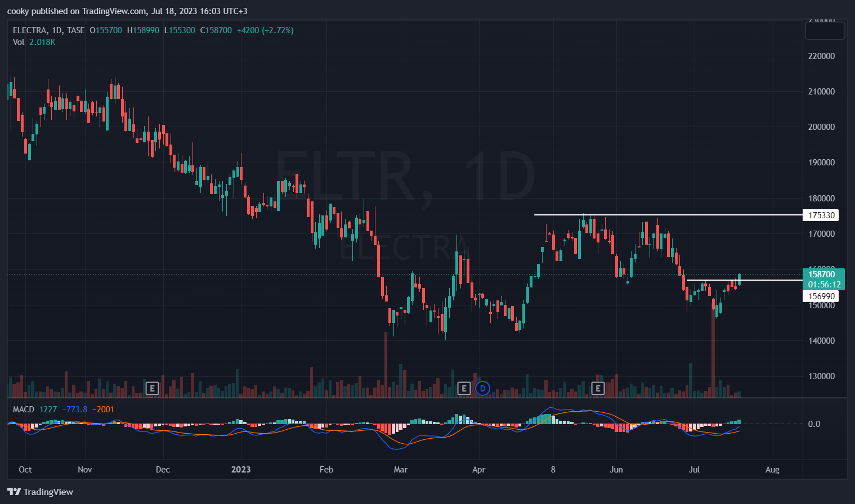855x504 pixels.
Task: Click the 8 date label on time axis
Action: (553, 470)
